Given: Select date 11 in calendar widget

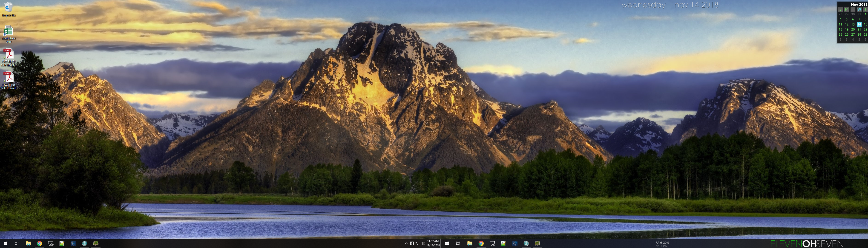Looking at the screenshot, I should click(840, 24).
